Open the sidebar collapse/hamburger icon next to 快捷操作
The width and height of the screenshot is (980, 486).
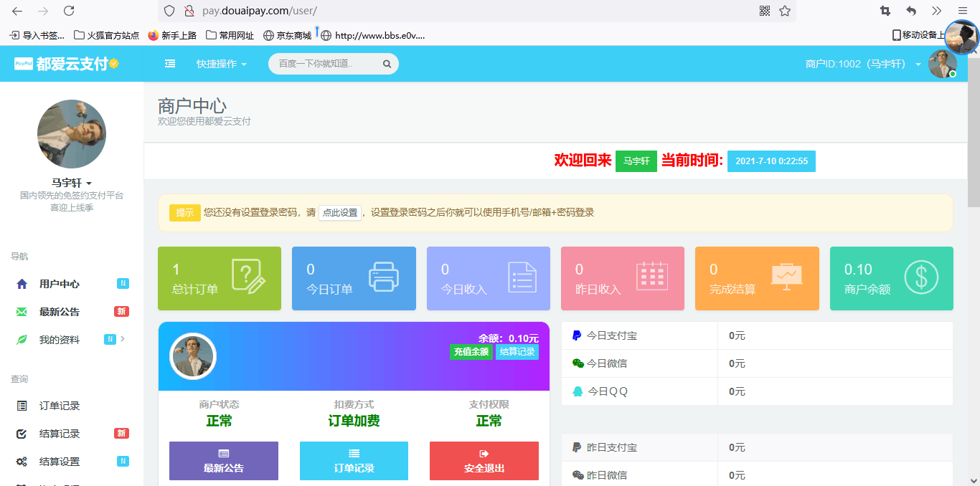pos(170,63)
